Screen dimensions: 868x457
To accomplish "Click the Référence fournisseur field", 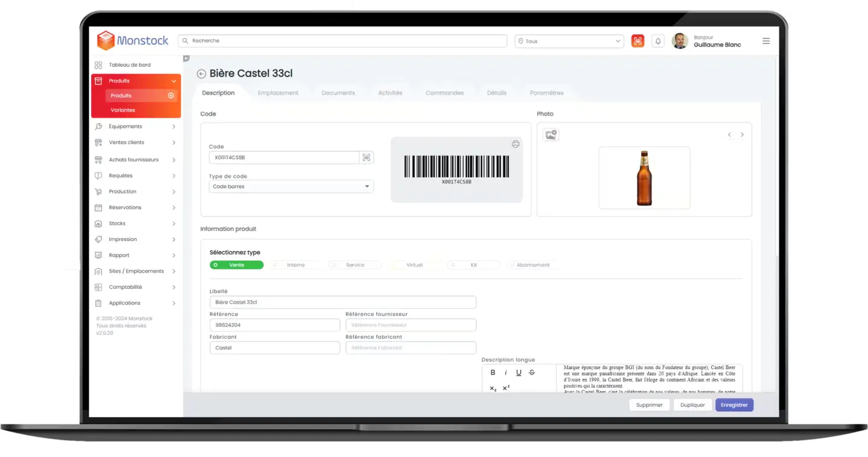I will 410,325.
